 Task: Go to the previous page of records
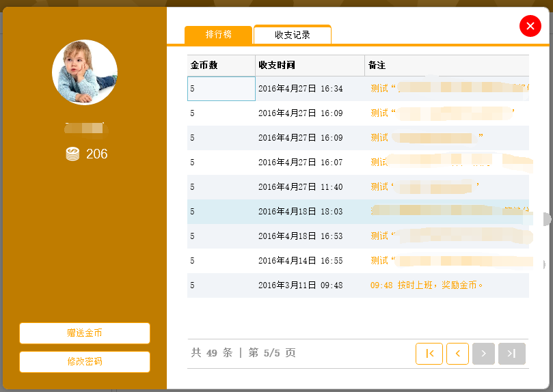pyautogui.click(x=457, y=353)
